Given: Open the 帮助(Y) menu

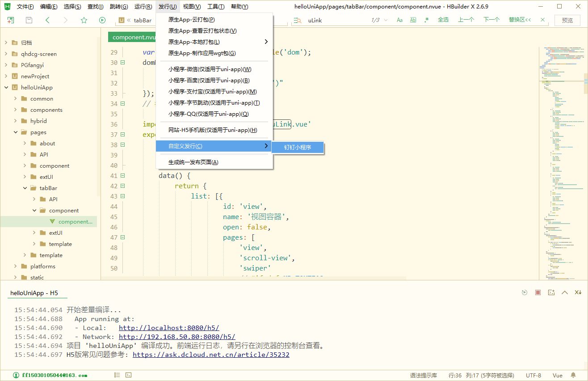Looking at the screenshot, I should tap(239, 7).
